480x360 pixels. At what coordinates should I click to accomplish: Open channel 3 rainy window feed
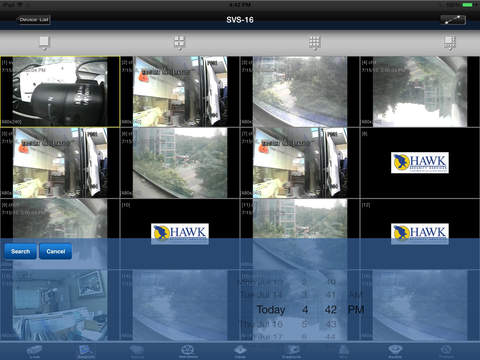300,92
